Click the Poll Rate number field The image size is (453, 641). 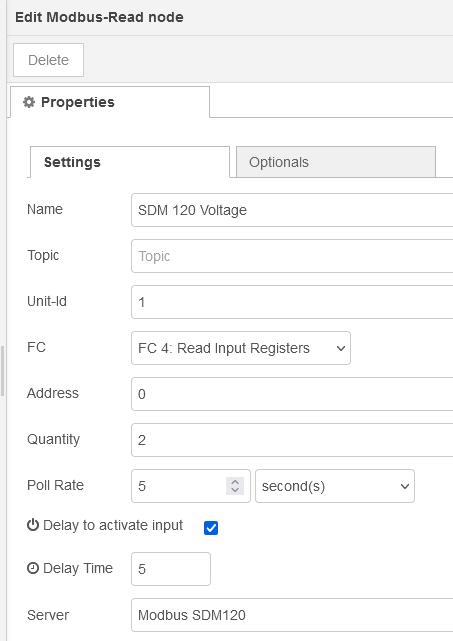[178, 486]
